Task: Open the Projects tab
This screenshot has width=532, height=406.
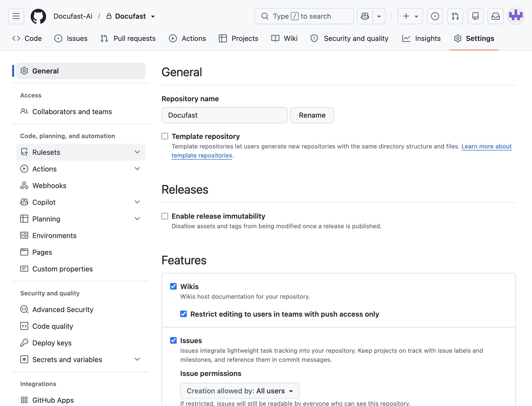Action: coord(238,38)
